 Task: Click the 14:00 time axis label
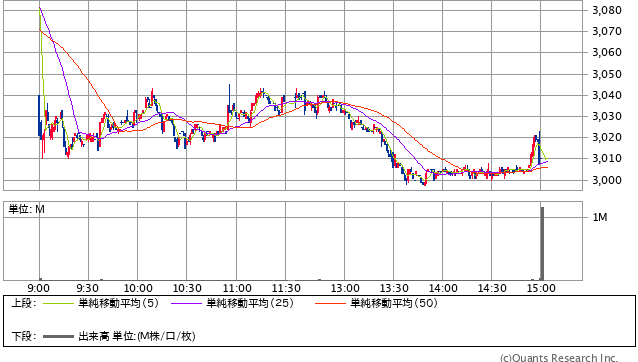coord(443,288)
